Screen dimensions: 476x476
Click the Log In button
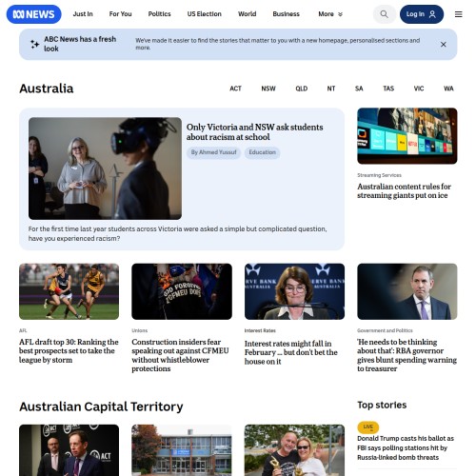tap(422, 14)
